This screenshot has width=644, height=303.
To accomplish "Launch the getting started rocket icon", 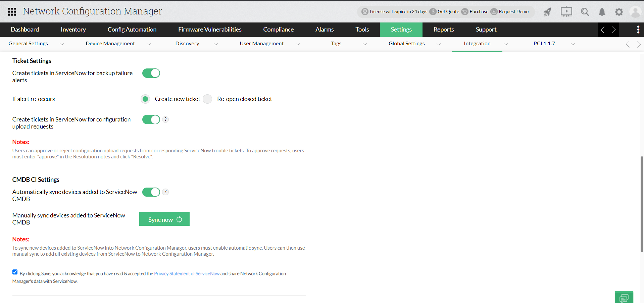I will pyautogui.click(x=547, y=12).
